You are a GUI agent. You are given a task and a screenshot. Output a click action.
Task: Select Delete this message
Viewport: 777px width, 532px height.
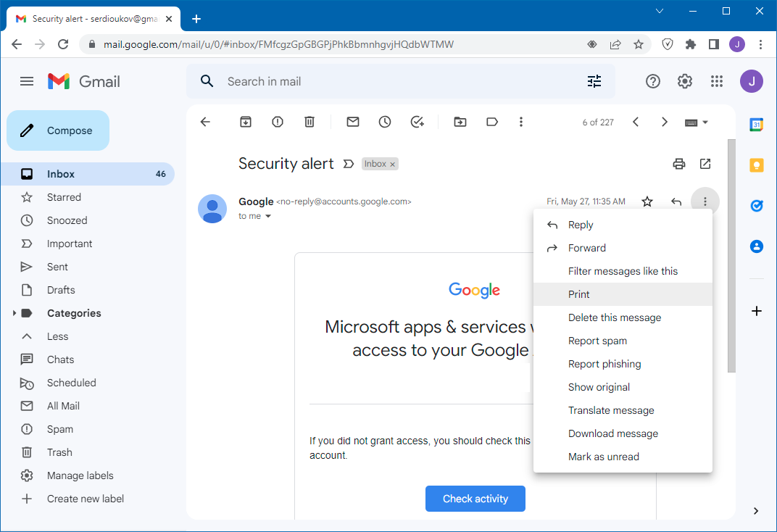623,317
